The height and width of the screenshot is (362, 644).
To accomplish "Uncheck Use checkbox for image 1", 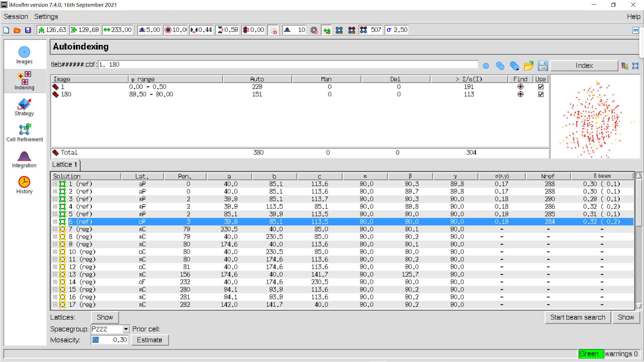I will pos(541,87).
